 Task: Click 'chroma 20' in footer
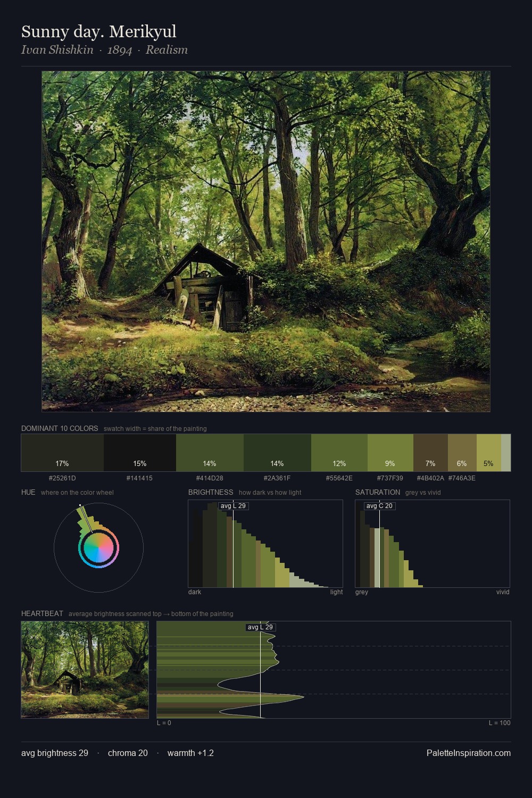(128, 753)
